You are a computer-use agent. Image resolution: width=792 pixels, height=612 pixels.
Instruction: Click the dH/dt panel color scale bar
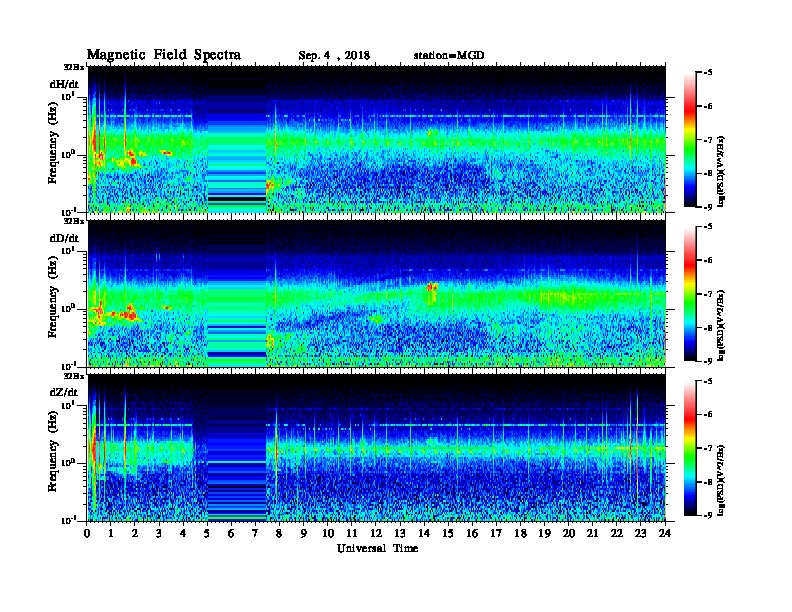point(690,140)
